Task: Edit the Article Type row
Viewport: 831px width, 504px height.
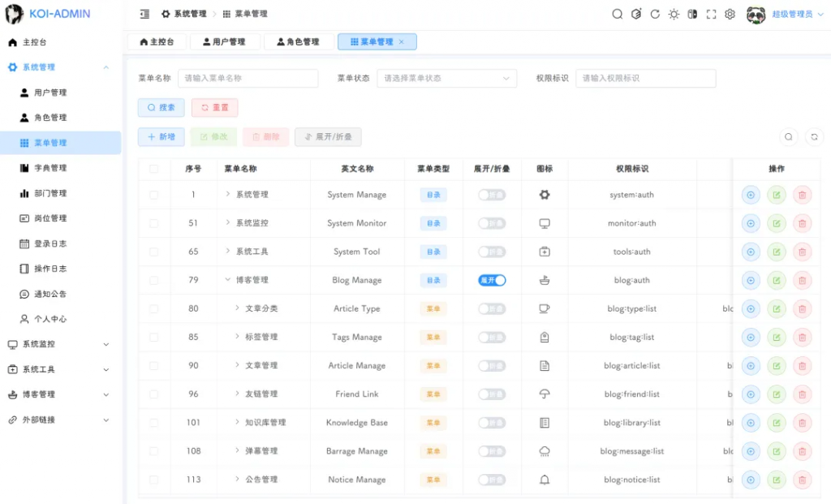Action: coord(777,309)
